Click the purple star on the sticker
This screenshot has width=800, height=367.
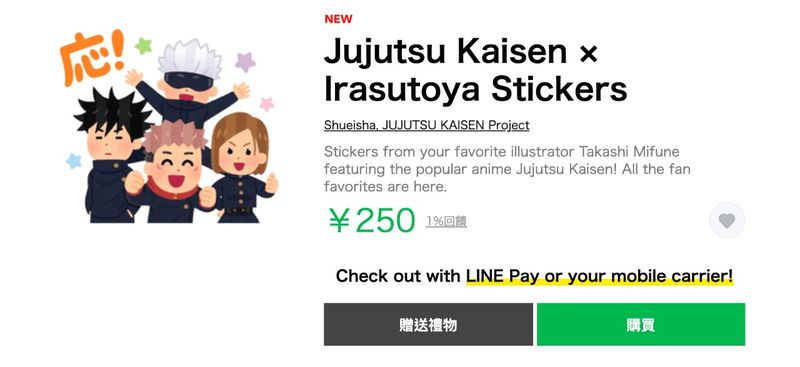point(245,62)
